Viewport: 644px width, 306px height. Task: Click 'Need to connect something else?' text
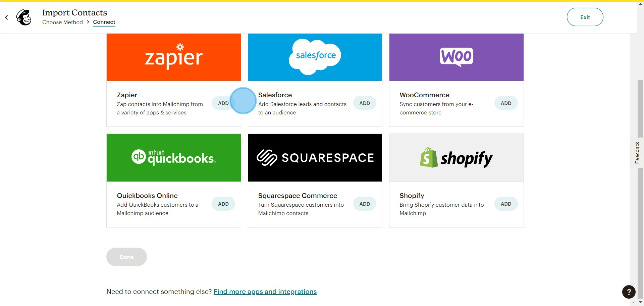(x=159, y=292)
